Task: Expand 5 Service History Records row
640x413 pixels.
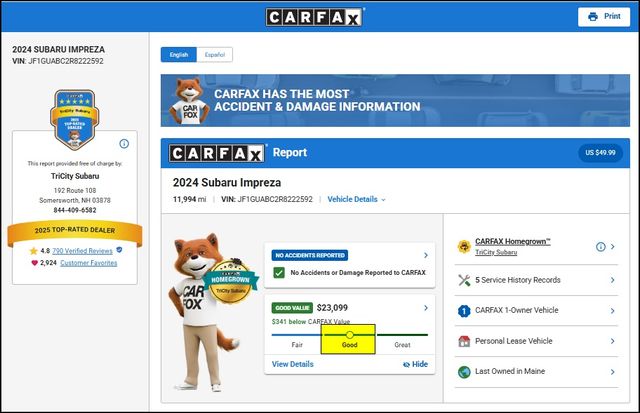Action: pos(536,280)
